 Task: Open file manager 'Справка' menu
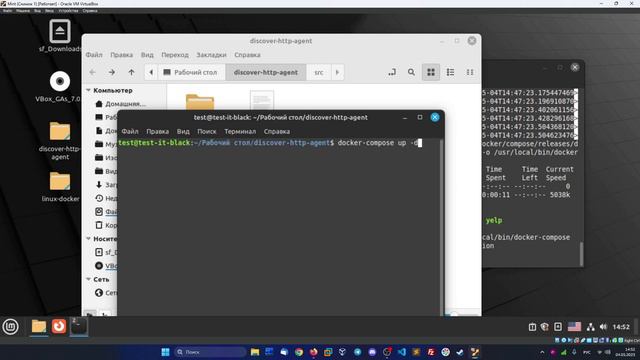point(247,55)
